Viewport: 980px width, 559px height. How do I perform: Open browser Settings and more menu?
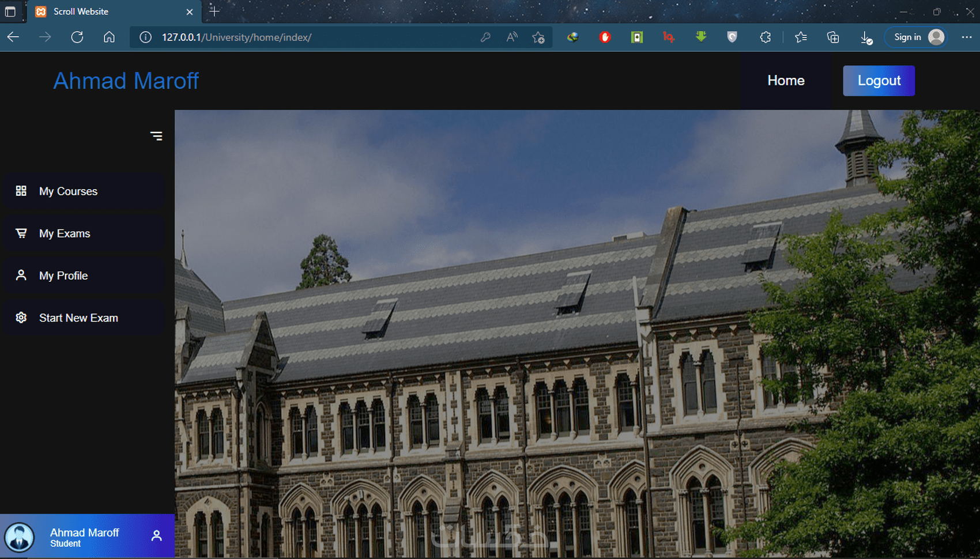click(x=967, y=37)
